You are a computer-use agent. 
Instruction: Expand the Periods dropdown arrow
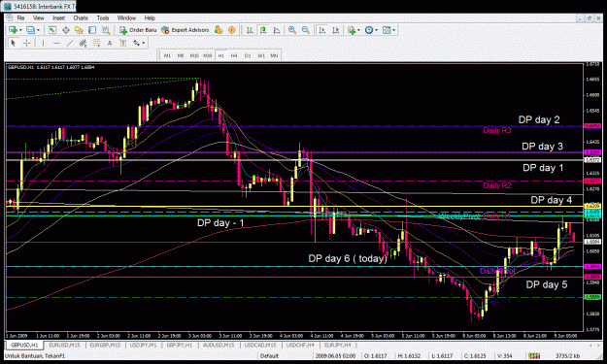tap(376, 30)
